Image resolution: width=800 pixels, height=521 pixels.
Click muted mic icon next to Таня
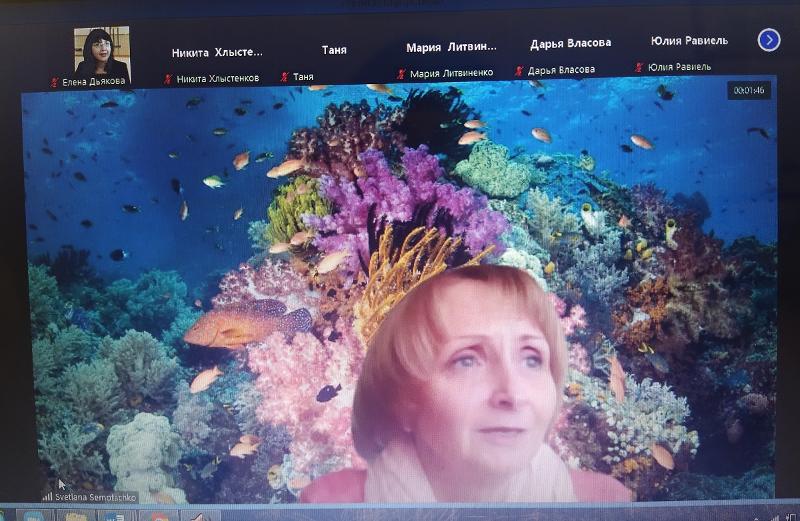284,76
